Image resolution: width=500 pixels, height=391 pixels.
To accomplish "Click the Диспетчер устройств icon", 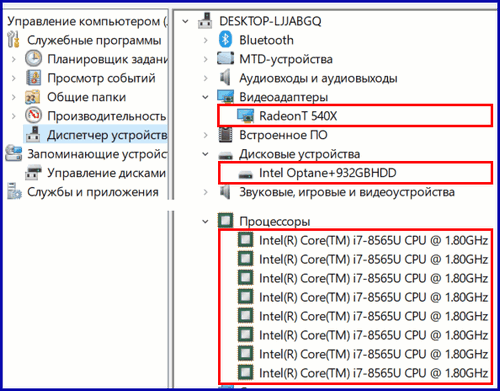I will tap(33, 134).
